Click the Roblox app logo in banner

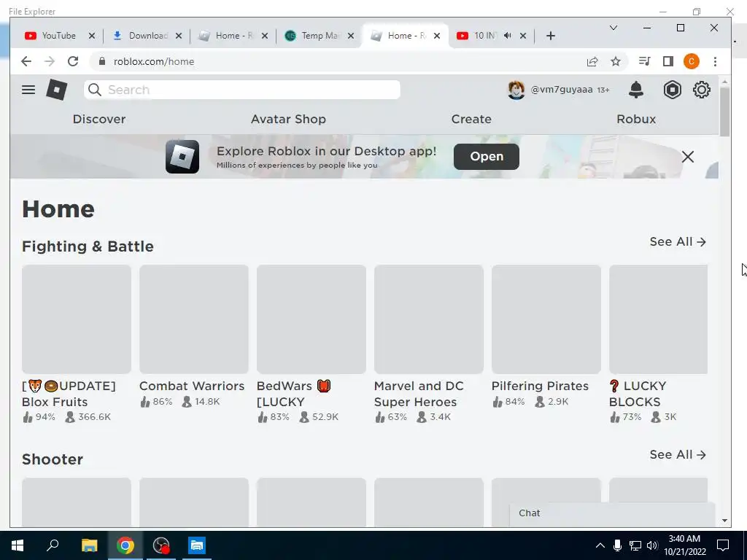tap(182, 157)
